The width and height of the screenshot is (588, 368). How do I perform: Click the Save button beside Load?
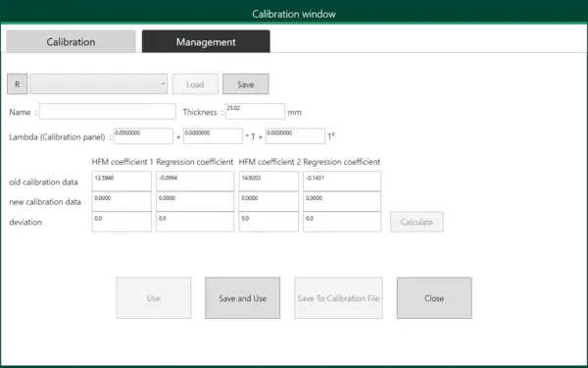point(246,84)
